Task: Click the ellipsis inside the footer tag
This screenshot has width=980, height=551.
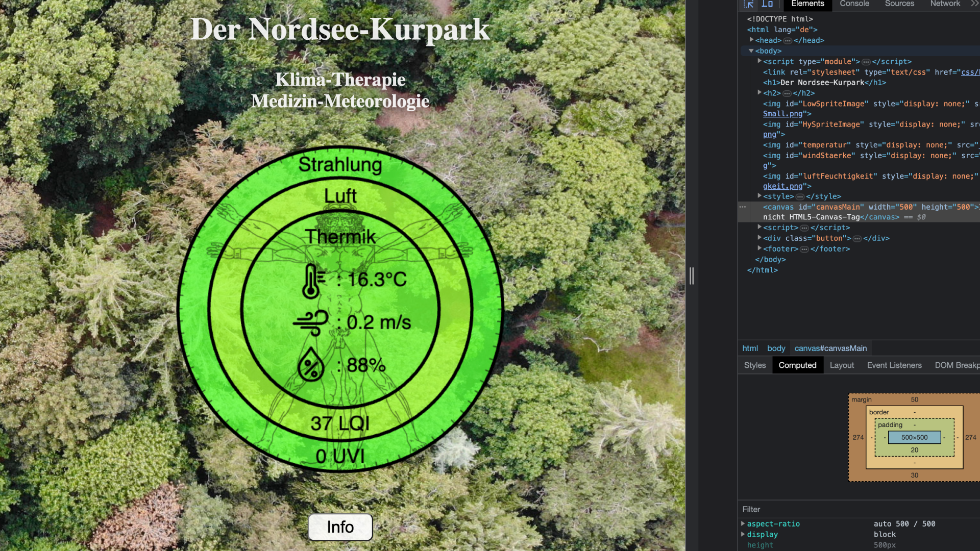Action: [804, 249]
